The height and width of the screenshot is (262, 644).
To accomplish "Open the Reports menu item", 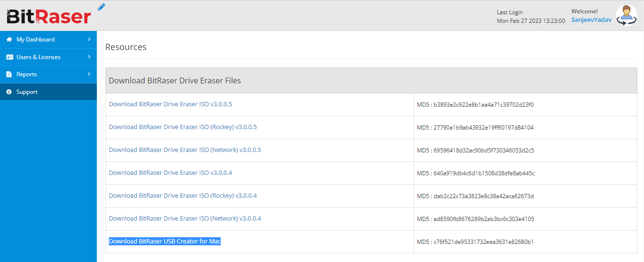I will tap(48, 74).
